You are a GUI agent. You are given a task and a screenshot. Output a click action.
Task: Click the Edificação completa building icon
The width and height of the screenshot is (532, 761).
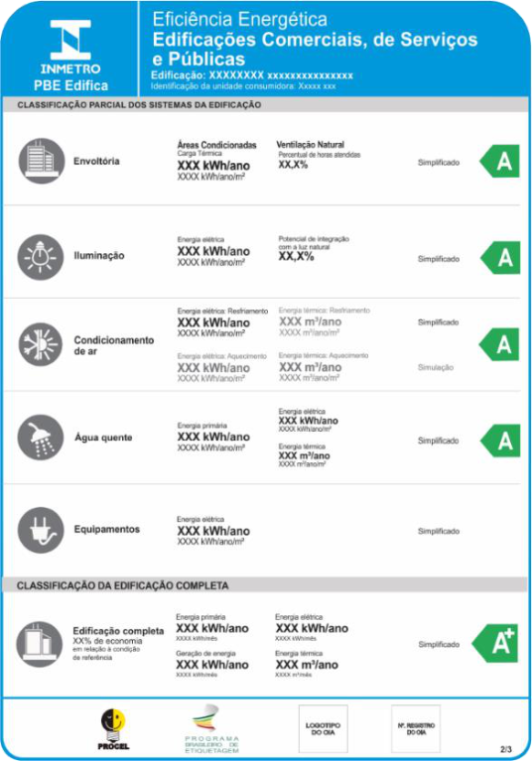click(x=40, y=644)
